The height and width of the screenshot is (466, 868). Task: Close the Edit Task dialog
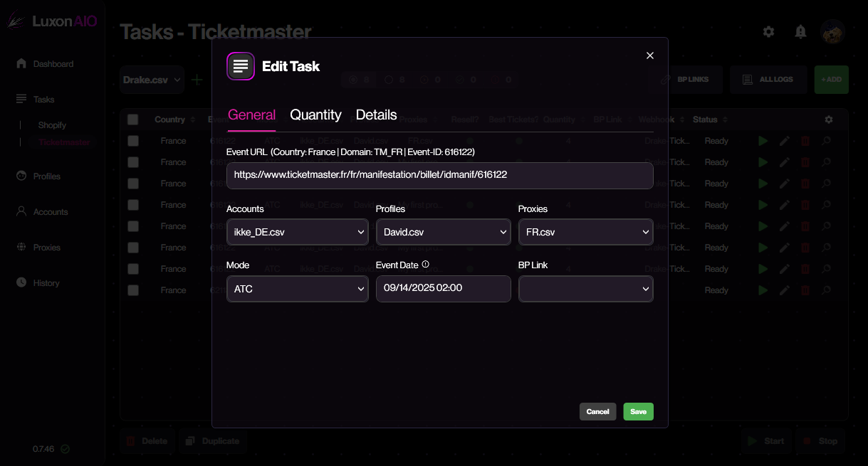649,55
